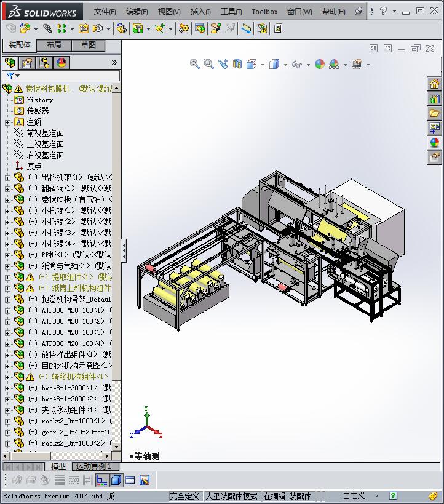Select the DisplayManager color ball tab
Screen dimensions: 444x504
coord(61,62)
